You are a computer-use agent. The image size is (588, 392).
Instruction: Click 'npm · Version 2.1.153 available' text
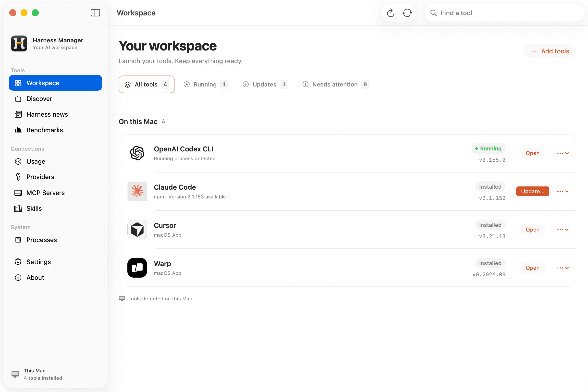(x=190, y=197)
